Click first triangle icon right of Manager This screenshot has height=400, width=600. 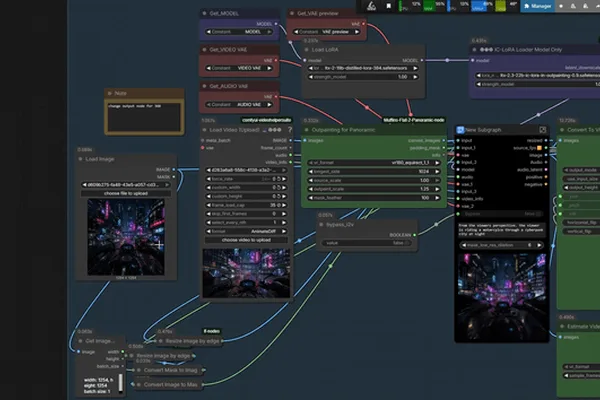coord(573,6)
